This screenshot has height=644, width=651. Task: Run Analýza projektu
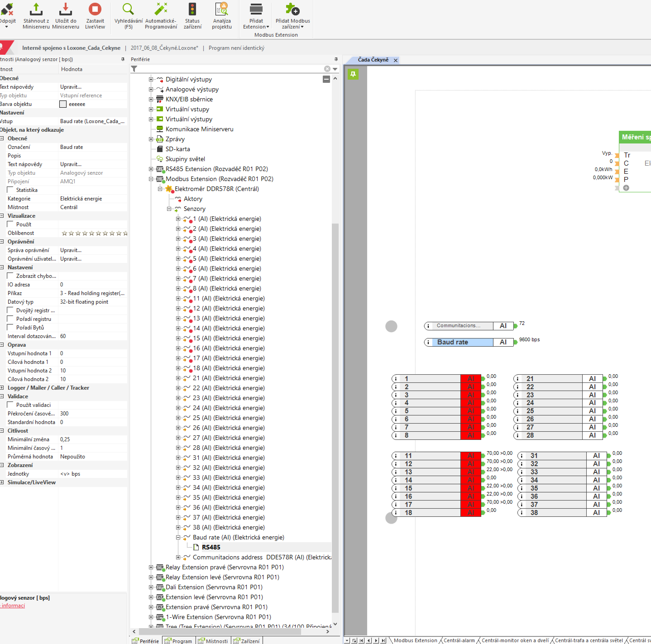click(x=222, y=16)
